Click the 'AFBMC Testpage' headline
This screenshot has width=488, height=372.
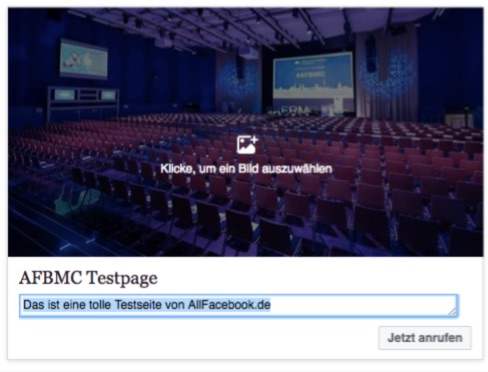coord(88,278)
